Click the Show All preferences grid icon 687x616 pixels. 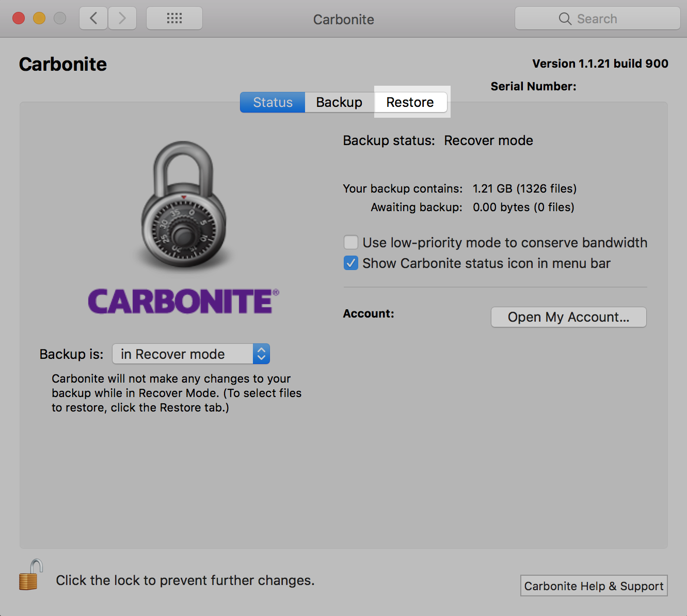pos(174,18)
